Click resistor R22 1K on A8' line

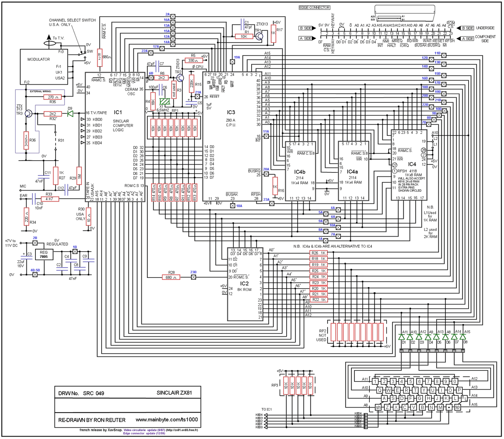tap(319, 300)
